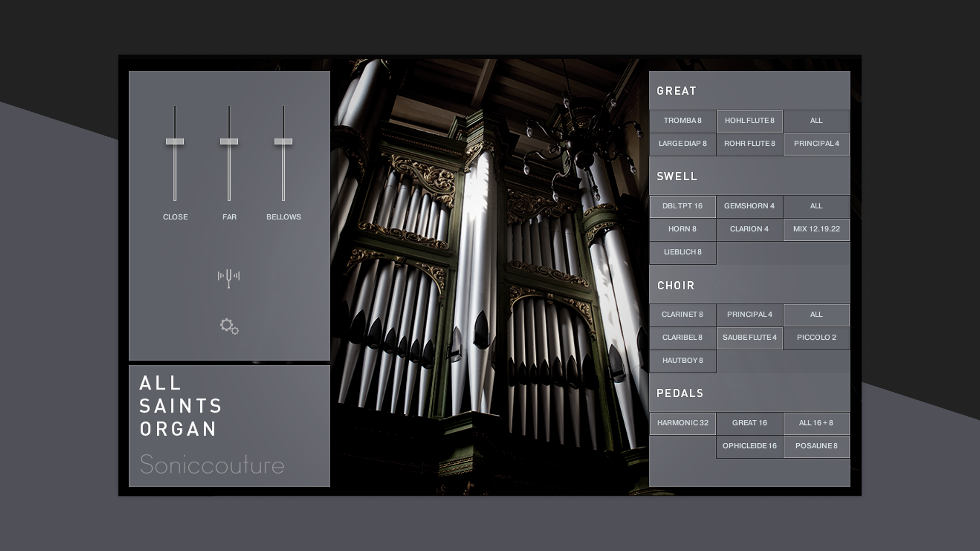Screen dimensions: 980x551
Task: Activate the Lieblich 8 stop
Action: pyautogui.click(x=682, y=253)
